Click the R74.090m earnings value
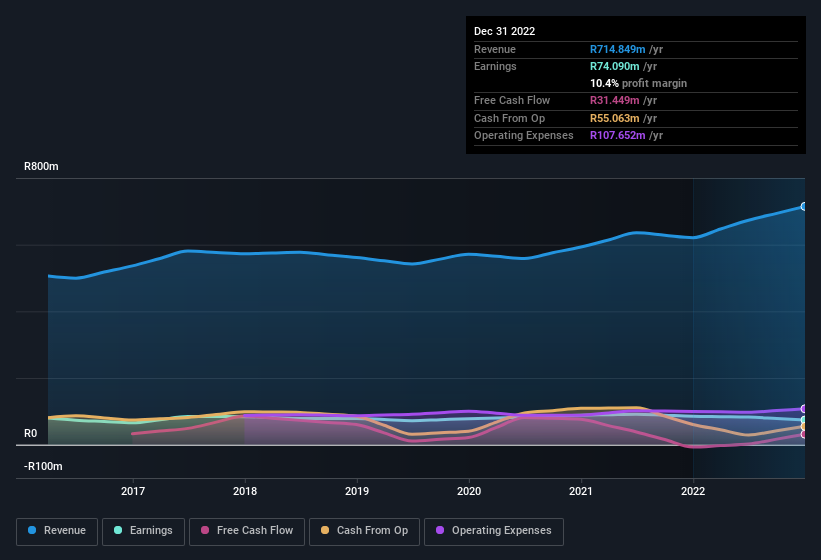Image resolution: width=821 pixels, height=560 pixels. coord(615,66)
